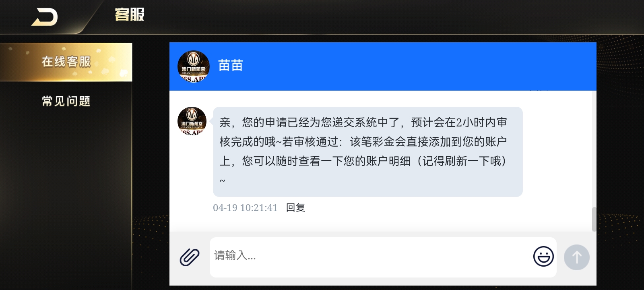Click the 回复 reply link
This screenshot has width=644, height=290.
[295, 208]
